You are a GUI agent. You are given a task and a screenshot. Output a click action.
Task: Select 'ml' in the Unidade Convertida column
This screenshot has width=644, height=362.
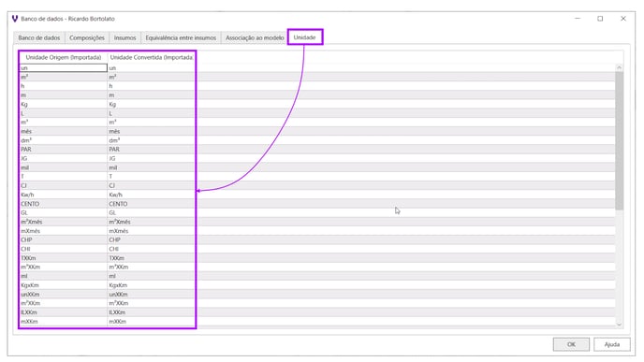151,276
